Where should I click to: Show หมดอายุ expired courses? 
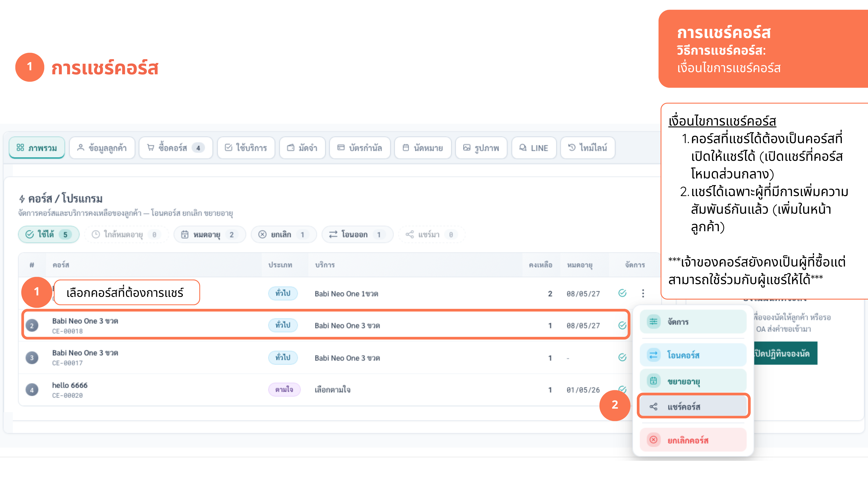pyautogui.click(x=210, y=234)
